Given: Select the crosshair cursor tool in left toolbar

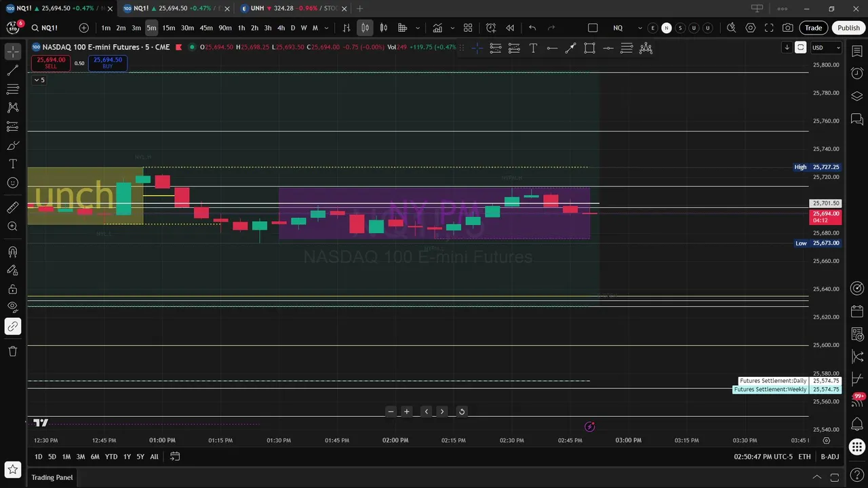Looking at the screenshot, I should [13, 51].
